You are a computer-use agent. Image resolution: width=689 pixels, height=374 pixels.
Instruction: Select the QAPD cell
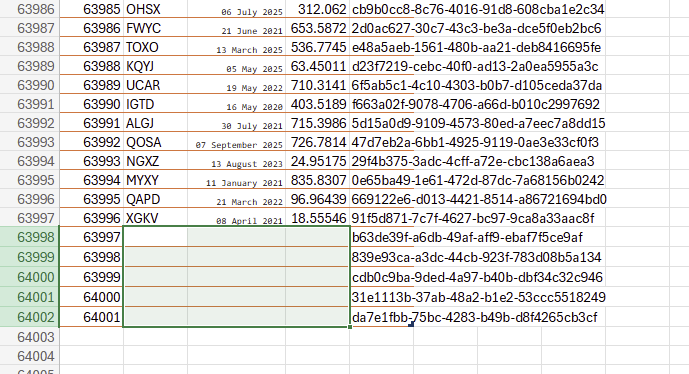[156, 199]
